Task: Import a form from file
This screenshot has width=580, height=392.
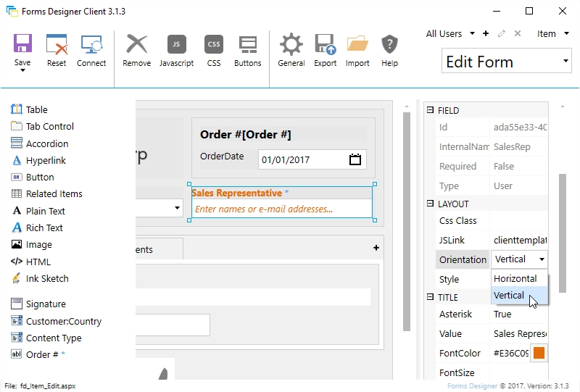Action: coord(357,45)
